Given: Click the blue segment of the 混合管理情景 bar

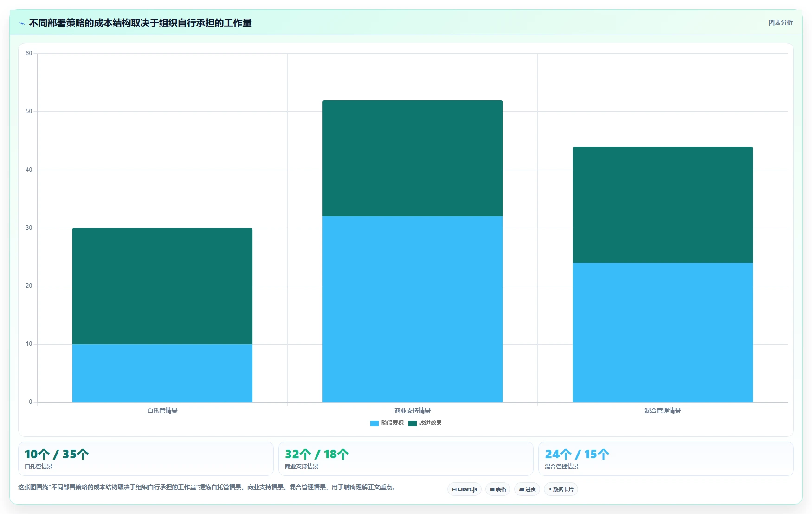Looking at the screenshot, I should [663, 332].
